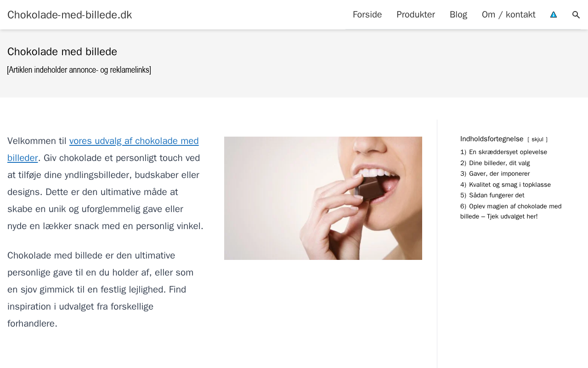Jump to 'En skræddersyet oplevelse' section
Screen dimensions: 588x368
click(503, 152)
